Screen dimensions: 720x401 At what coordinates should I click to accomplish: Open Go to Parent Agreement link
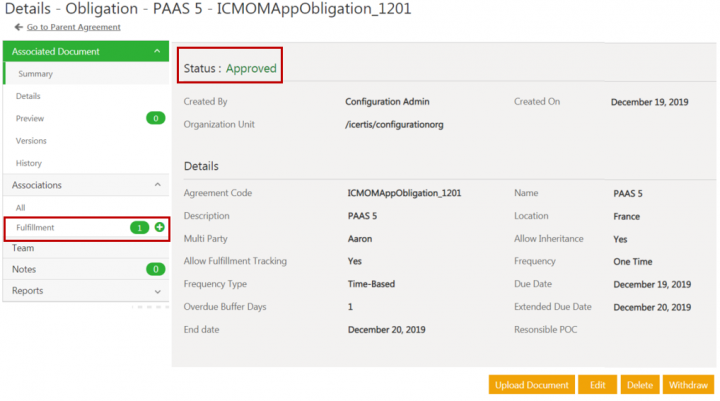click(73, 27)
